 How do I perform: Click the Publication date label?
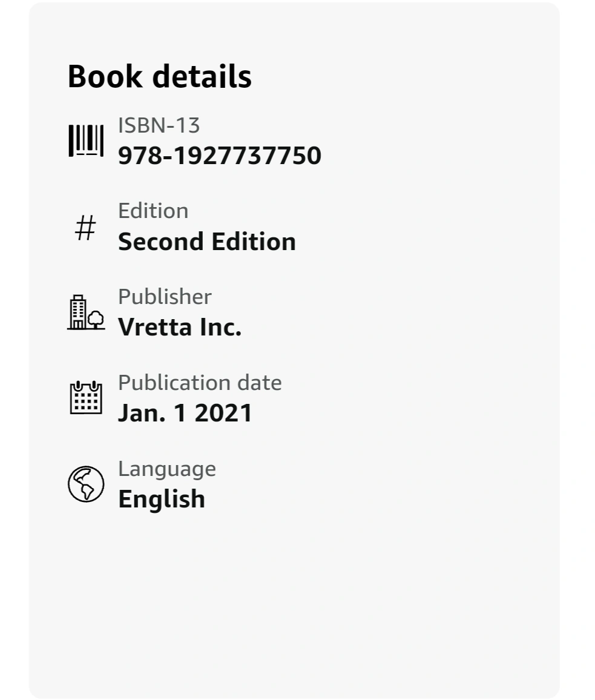point(200,383)
